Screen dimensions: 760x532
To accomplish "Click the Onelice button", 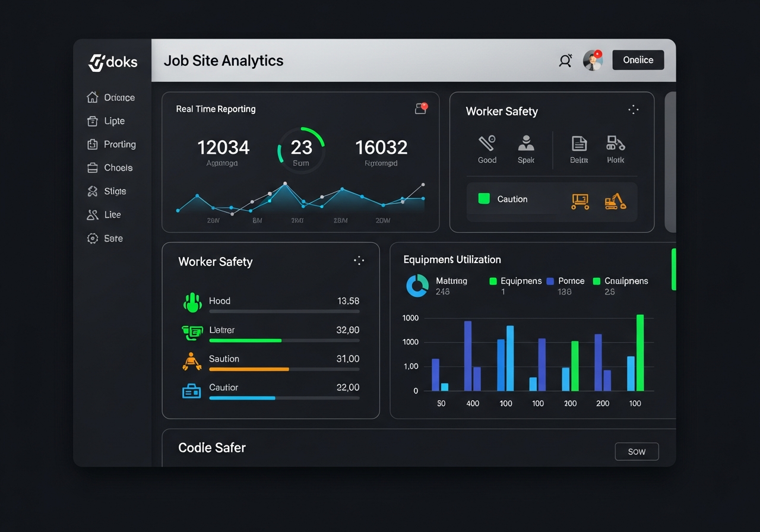I will point(638,60).
